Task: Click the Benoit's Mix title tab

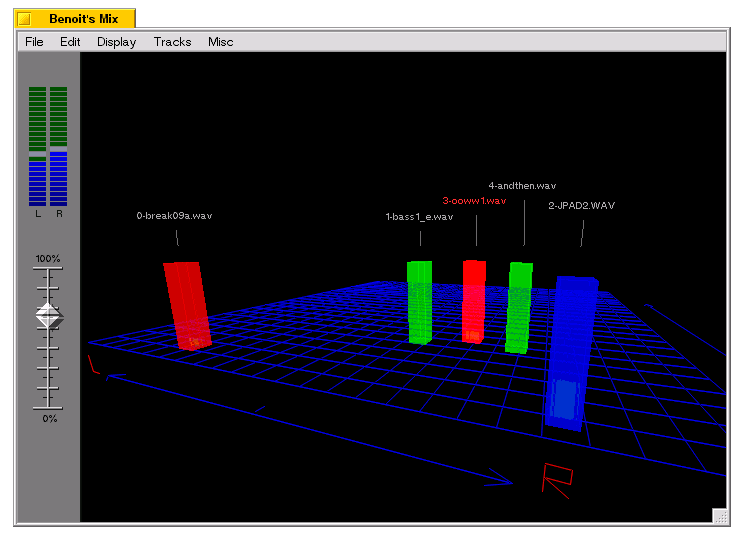Action: 75,18
